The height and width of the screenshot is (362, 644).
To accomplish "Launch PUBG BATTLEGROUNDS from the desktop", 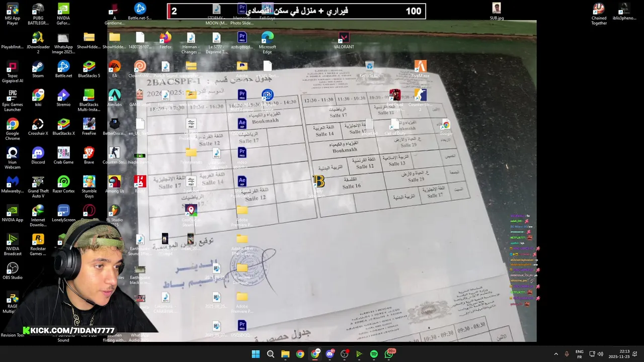I will (38, 14).
